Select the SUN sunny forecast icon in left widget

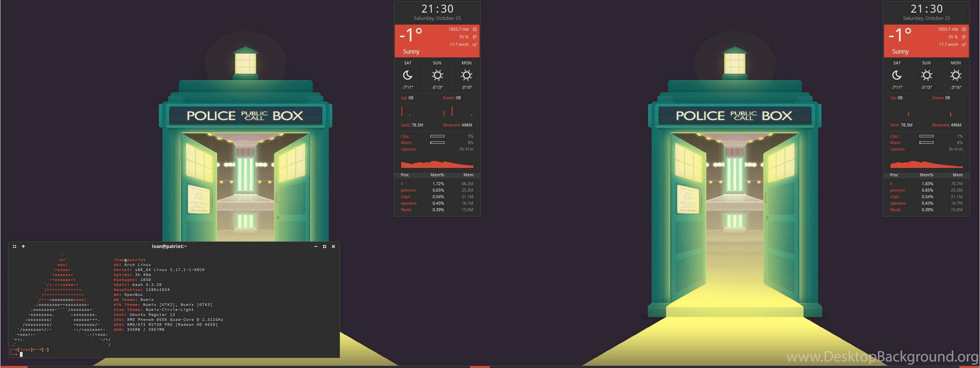coord(437,75)
